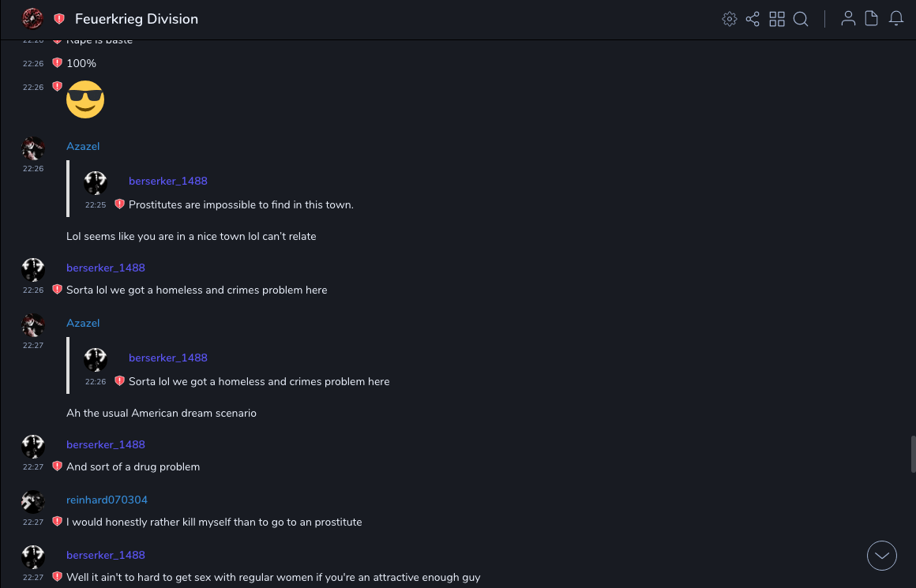Open the user profile icon
The width and height of the screenshot is (916, 588).
[848, 19]
